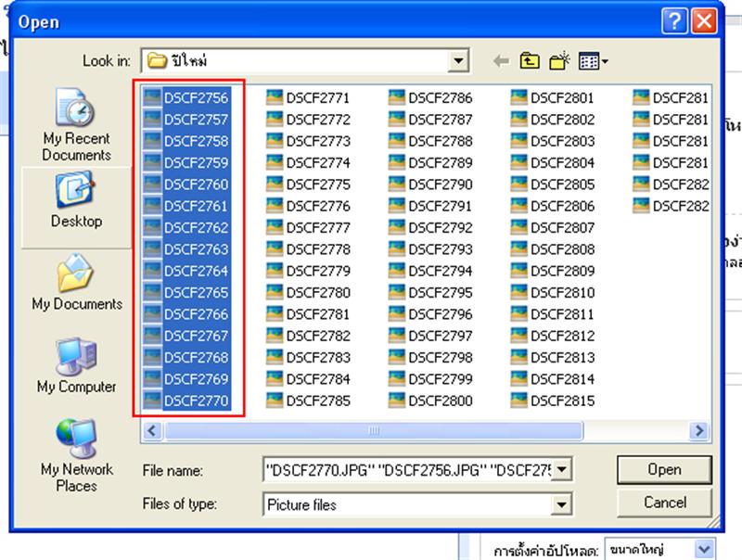Image resolution: width=742 pixels, height=560 pixels.
Task: Expand the File name dropdown arrow
Action: (562, 470)
